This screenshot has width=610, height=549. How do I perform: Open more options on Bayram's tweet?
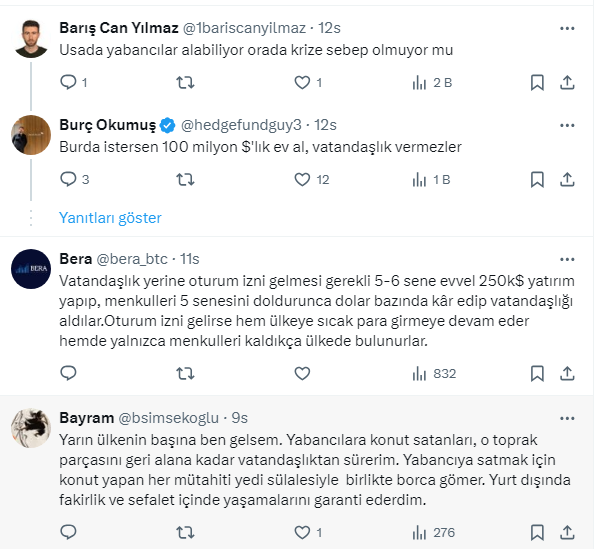[x=567, y=415]
